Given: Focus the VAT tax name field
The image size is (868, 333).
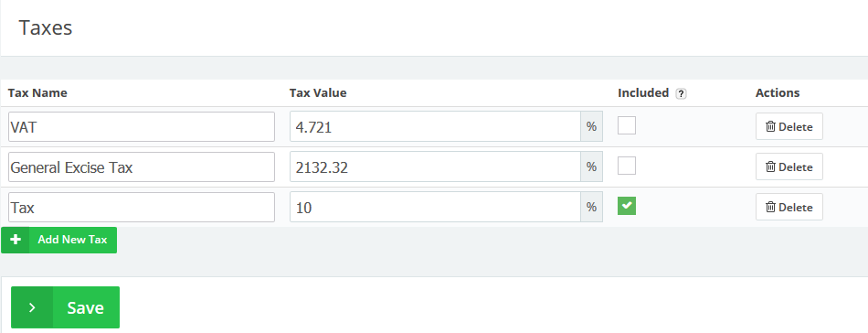Looking at the screenshot, I should pyautogui.click(x=142, y=127).
